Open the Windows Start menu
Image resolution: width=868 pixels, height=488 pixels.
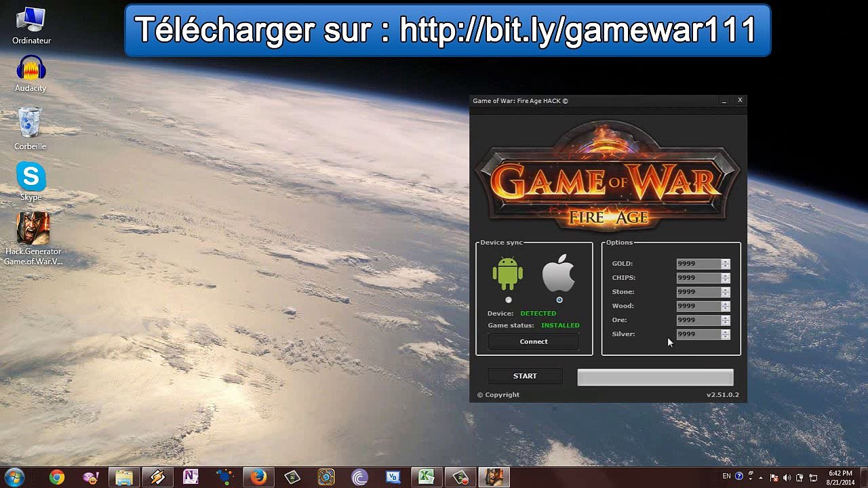[x=14, y=477]
